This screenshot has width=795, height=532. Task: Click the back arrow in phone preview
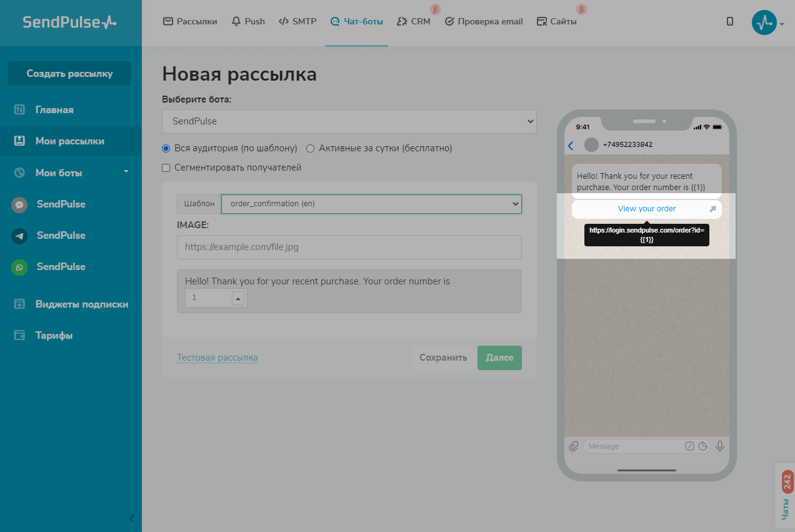(571, 146)
